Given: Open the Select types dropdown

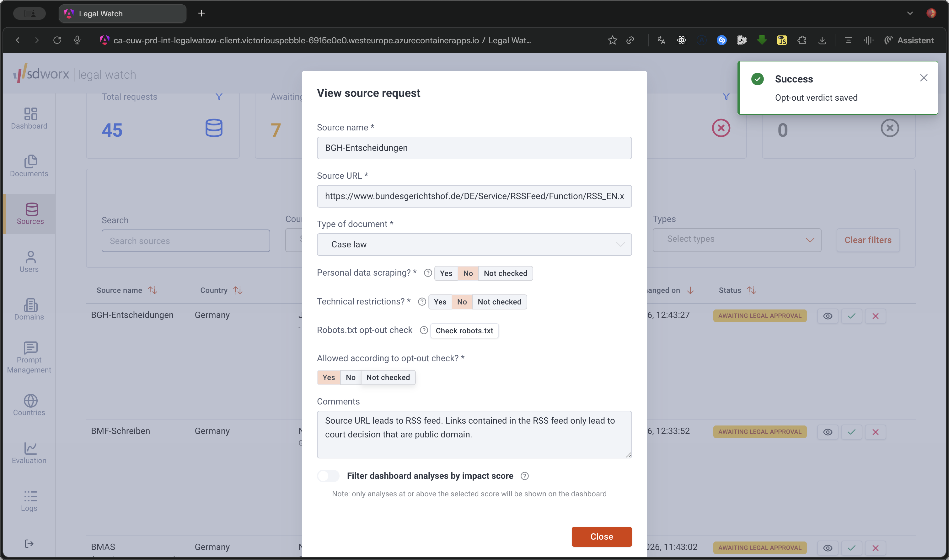Looking at the screenshot, I should click(x=737, y=240).
